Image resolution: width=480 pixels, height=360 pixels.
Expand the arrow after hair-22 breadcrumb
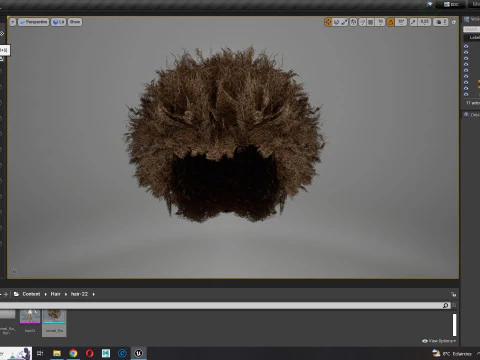coord(94,294)
